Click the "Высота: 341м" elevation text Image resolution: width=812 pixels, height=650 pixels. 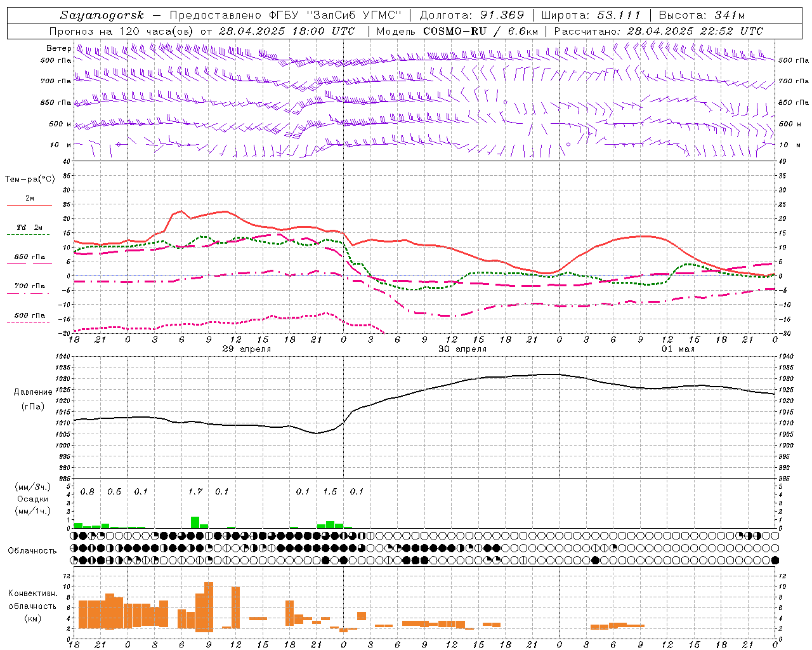click(702, 15)
